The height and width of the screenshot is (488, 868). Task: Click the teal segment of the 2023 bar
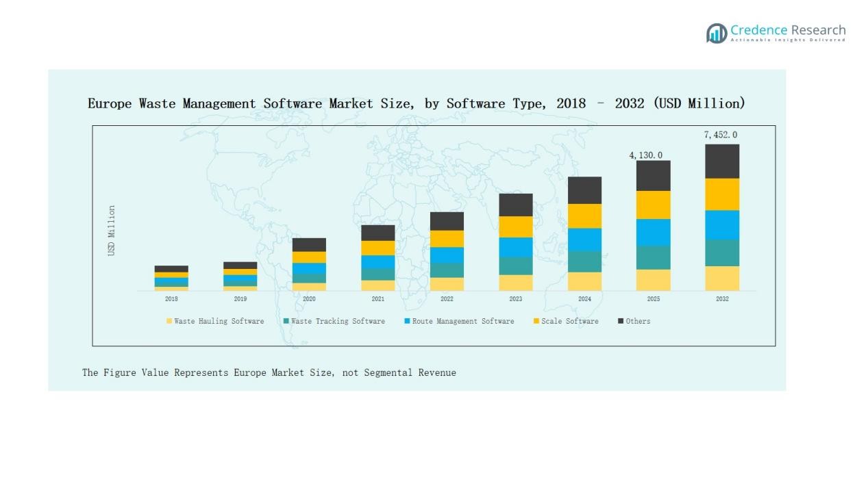pos(515,266)
